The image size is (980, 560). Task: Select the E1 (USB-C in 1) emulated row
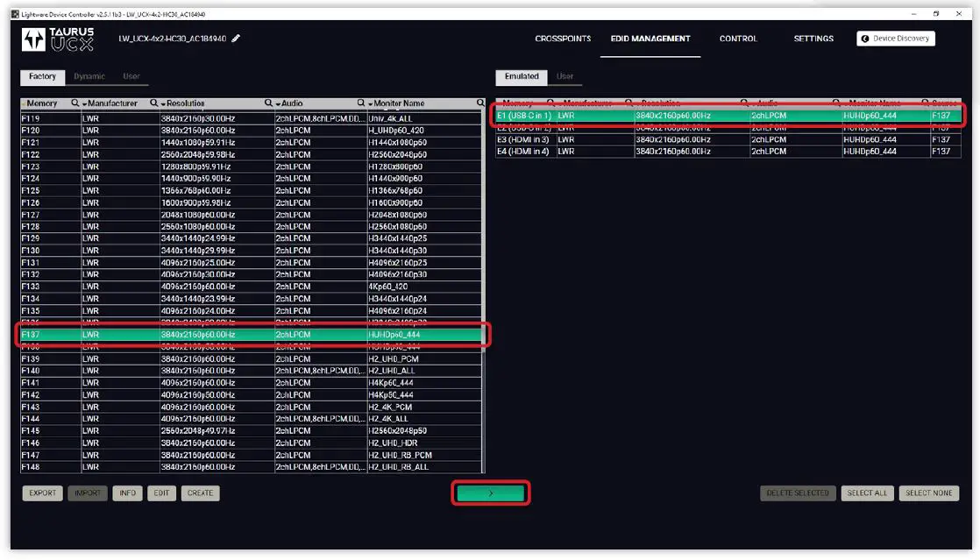tap(728, 116)
